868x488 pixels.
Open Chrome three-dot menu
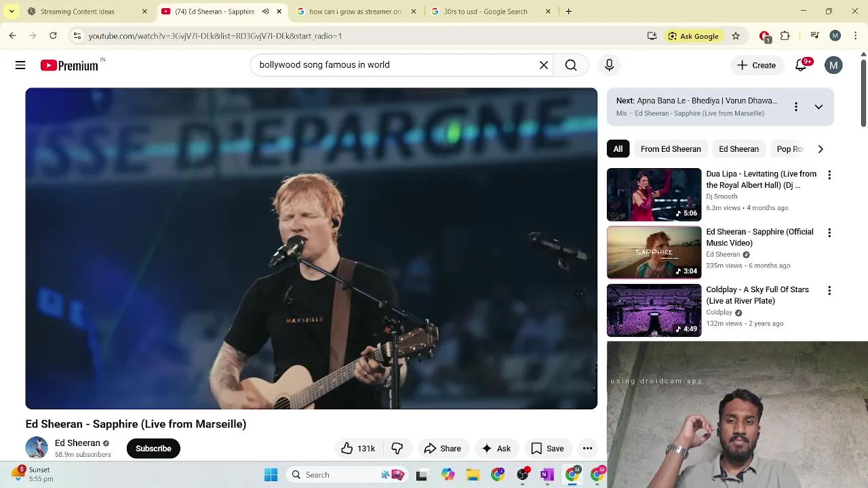click(x=856, y=36)
